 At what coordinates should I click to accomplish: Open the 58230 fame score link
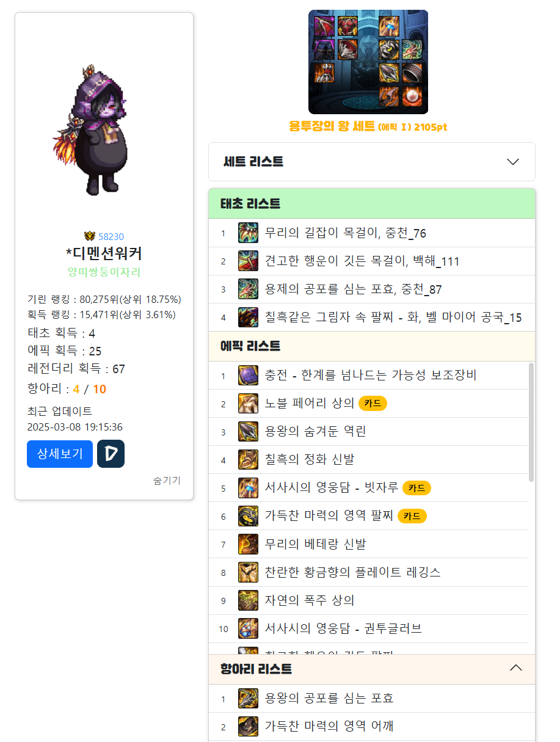point(111,236)
